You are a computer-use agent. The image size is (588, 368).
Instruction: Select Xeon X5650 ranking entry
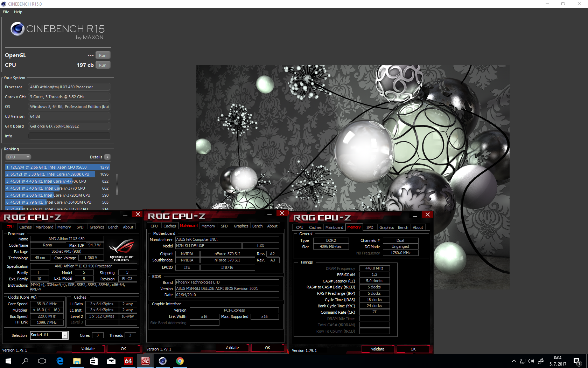57,167
